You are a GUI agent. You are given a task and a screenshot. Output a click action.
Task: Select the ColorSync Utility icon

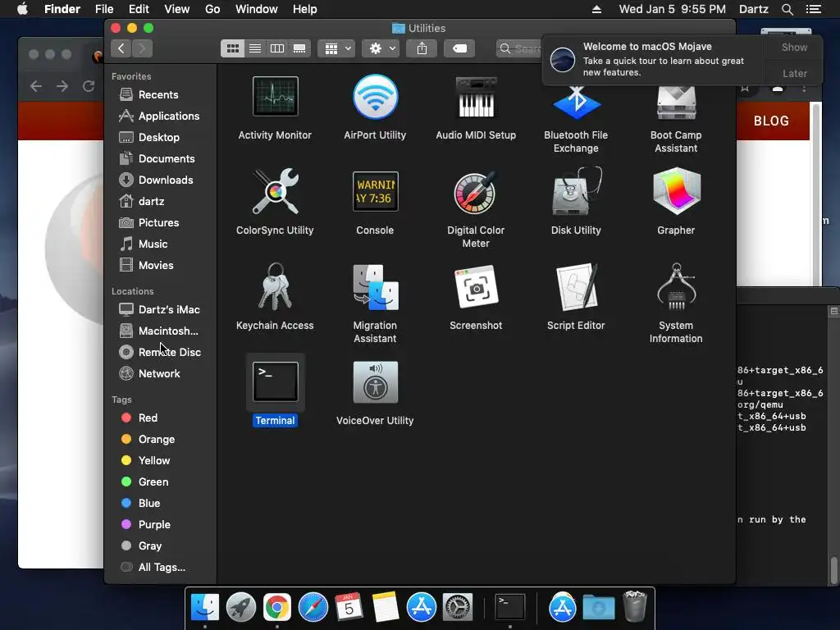tap(275, 191)
